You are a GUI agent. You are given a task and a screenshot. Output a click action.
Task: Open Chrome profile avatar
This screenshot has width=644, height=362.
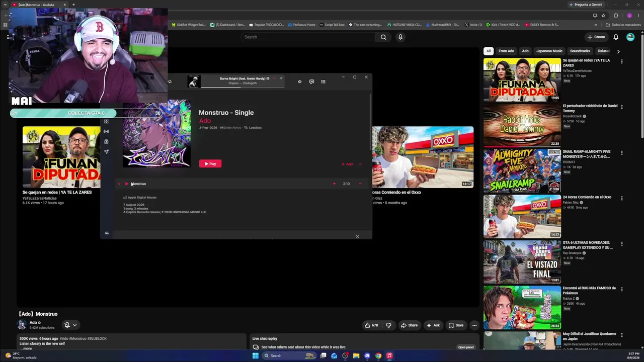[x=629, y=16]
